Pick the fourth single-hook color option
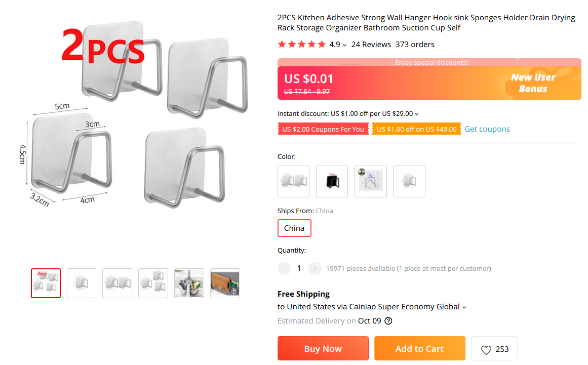The height and width of the screenshot is (365, 588). pos(409,181)
